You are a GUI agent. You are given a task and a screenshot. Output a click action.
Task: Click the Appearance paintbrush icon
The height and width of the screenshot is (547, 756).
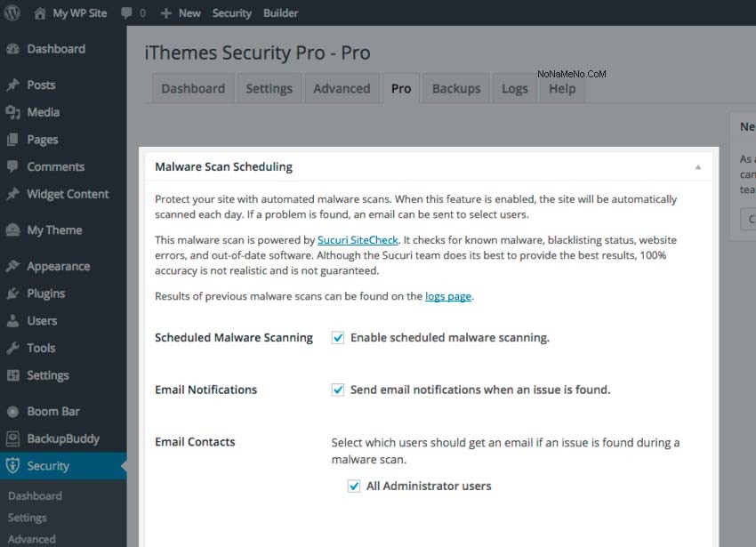12,266
